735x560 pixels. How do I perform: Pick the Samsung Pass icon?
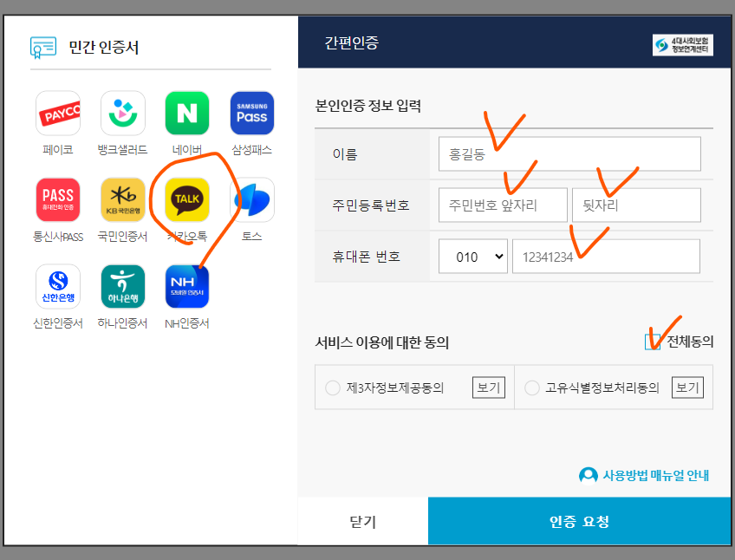pyautogui.click(x=252, y=113)
